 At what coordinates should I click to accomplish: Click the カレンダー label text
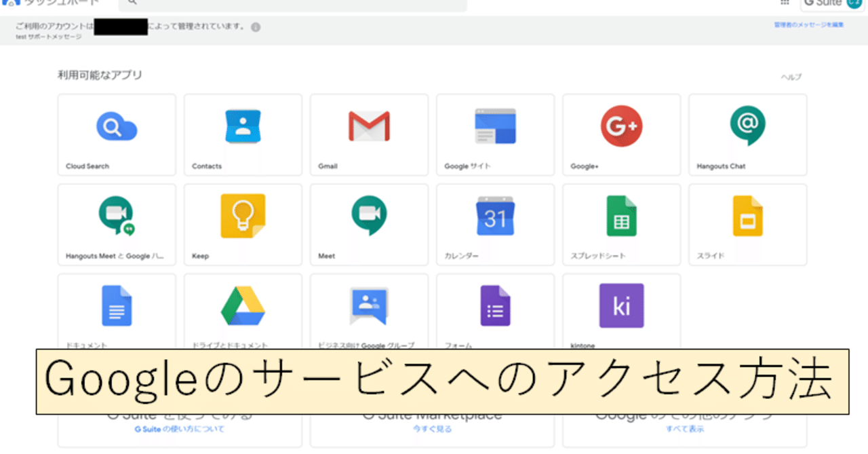pyautogui.click(x=461, y=257)
